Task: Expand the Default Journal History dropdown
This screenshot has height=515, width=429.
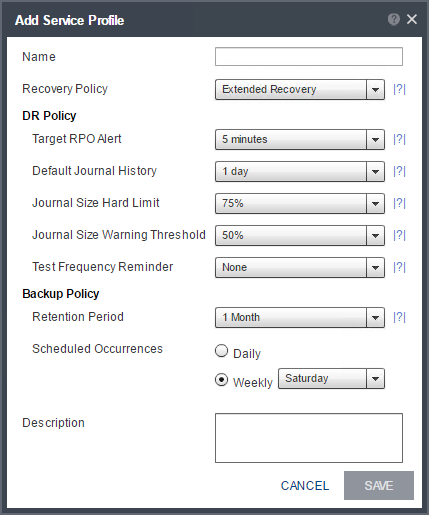Action: tap(300, 171)
